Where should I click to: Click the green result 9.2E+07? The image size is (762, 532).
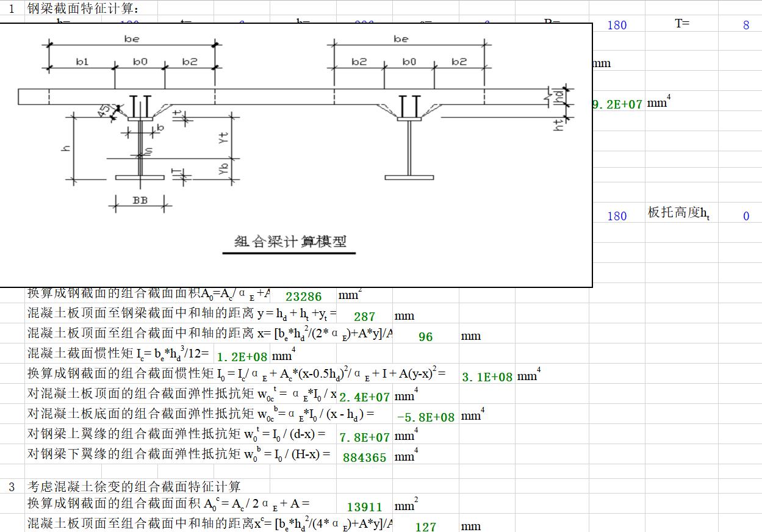[617, 104]
